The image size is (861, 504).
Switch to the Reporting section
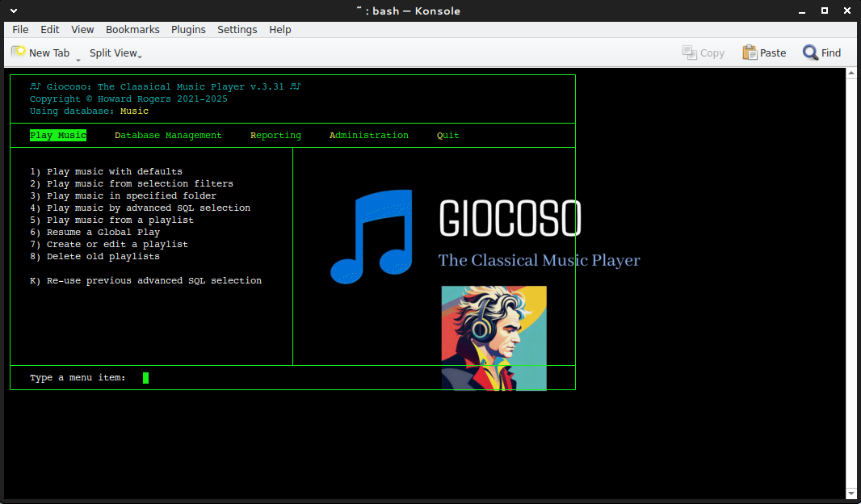point(275,135)
